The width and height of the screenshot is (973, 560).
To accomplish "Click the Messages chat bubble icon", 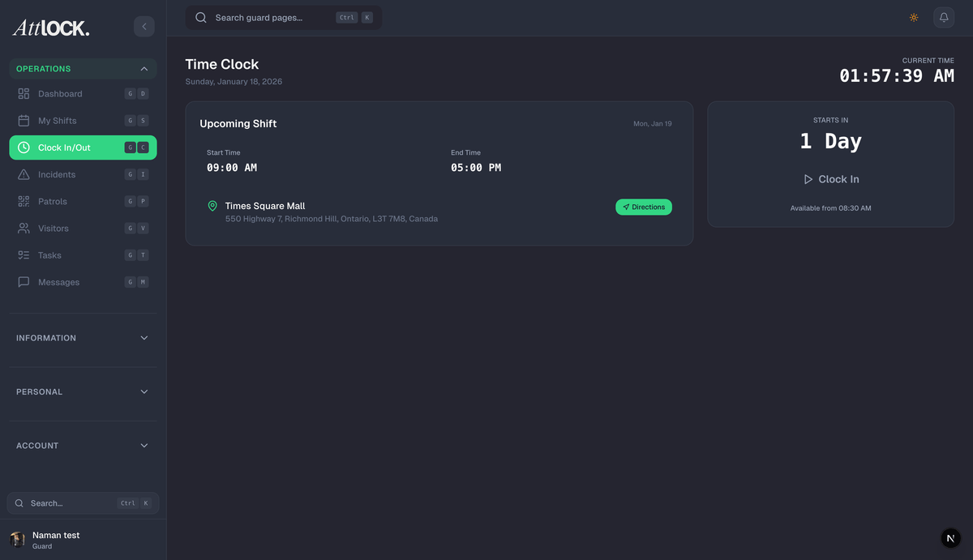I will [x=24, y=282].
